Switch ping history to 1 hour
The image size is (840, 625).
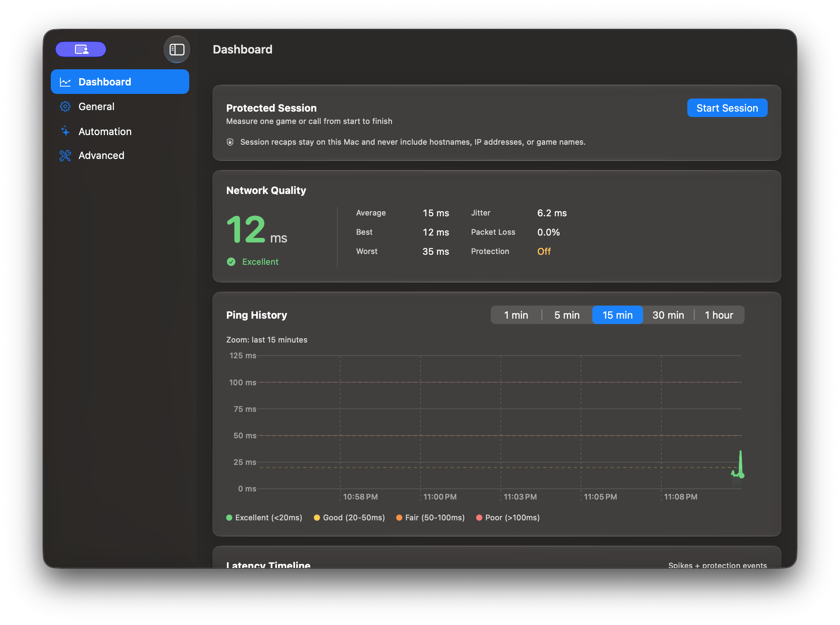[x=719, y=315]
